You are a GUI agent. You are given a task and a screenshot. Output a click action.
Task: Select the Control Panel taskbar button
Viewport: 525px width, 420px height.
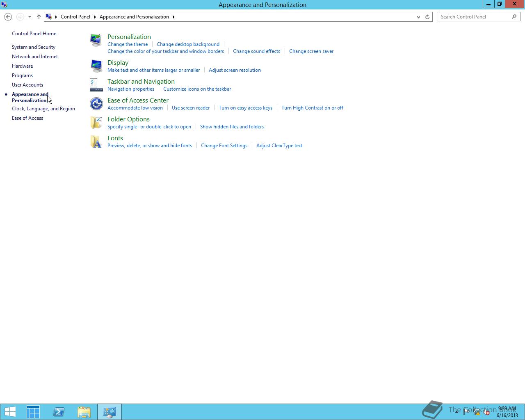click(x=110, y=412)
